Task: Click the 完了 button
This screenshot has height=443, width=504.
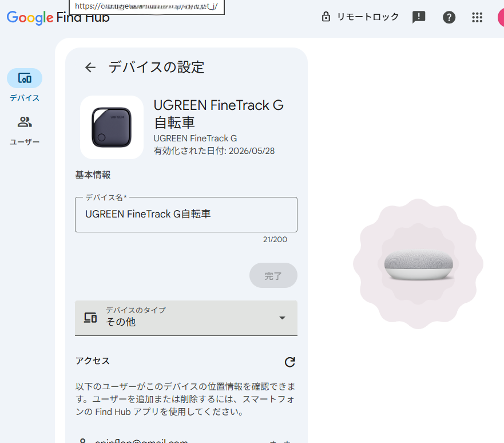Action: (x=273, y=275)
